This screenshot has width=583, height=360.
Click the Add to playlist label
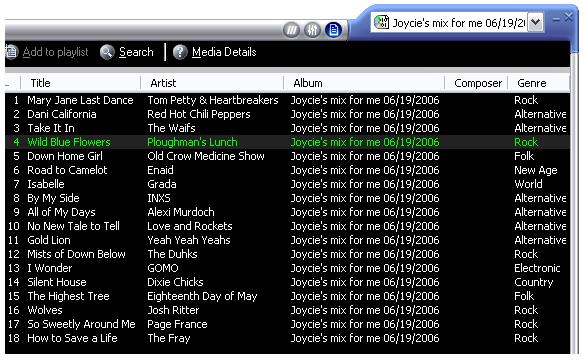click(x=55, y=52)
